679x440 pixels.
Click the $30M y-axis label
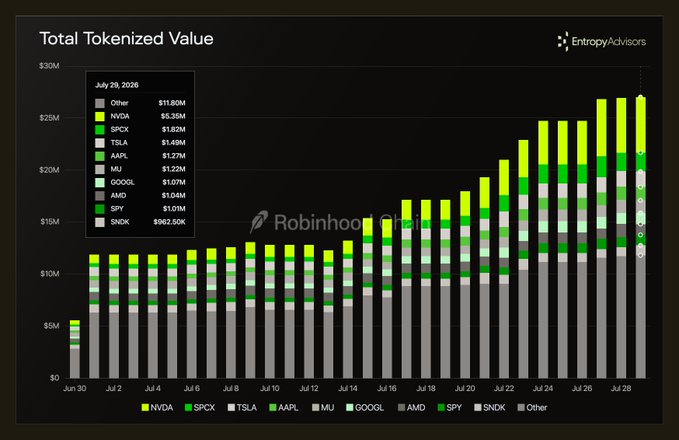coord(49,66)
